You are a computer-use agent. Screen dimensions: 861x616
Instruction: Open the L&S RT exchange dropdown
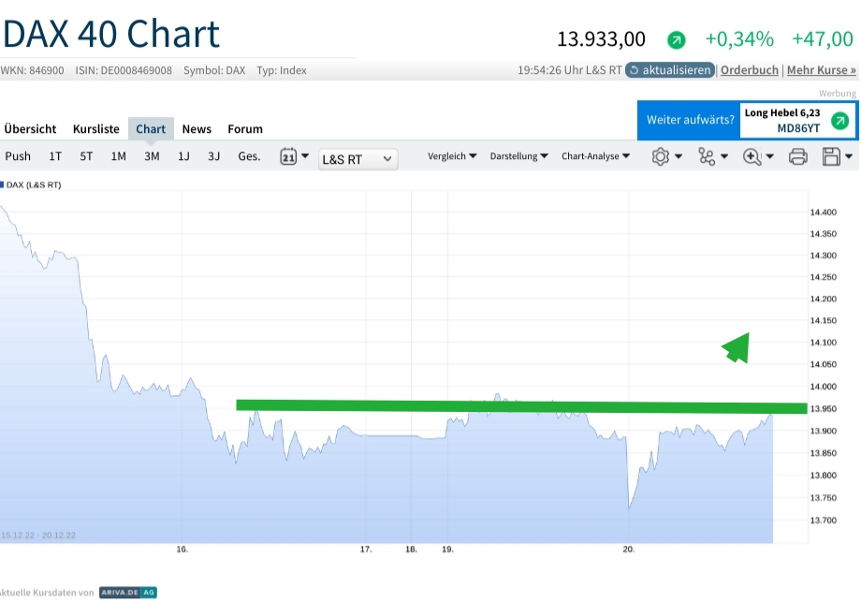pos(358,159)
